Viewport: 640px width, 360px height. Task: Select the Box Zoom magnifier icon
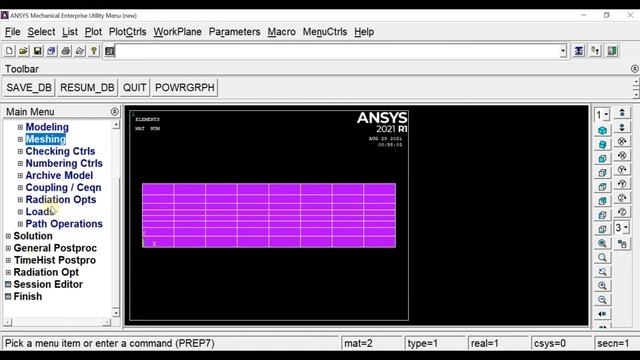(602, 258)
